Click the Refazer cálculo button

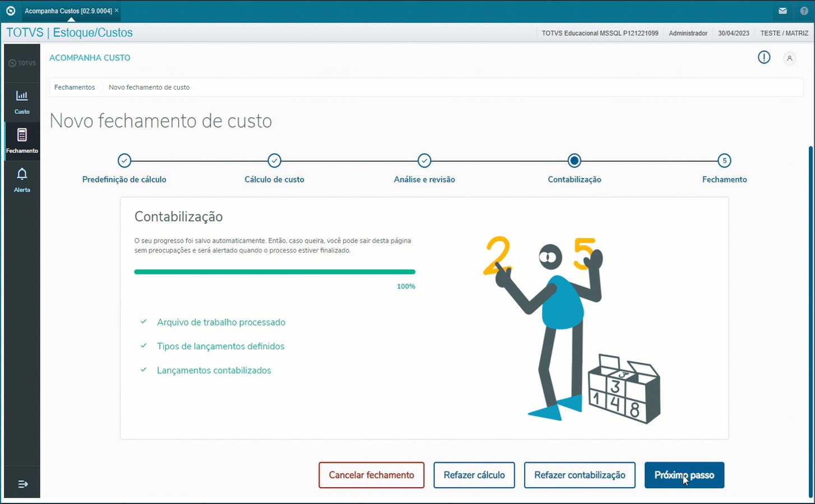coord(474,475)
